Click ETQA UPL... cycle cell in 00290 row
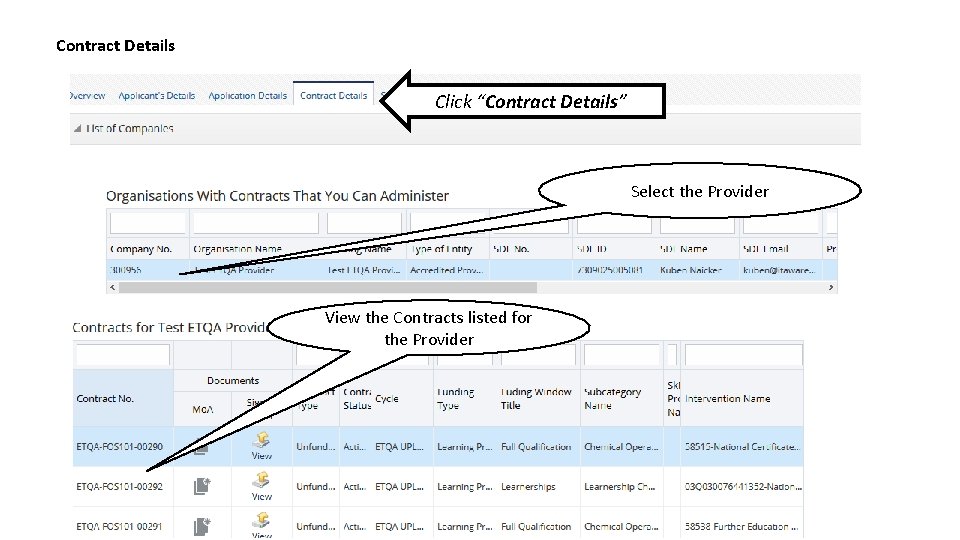This screenshot has height=540, width=960. coord(399,447)
